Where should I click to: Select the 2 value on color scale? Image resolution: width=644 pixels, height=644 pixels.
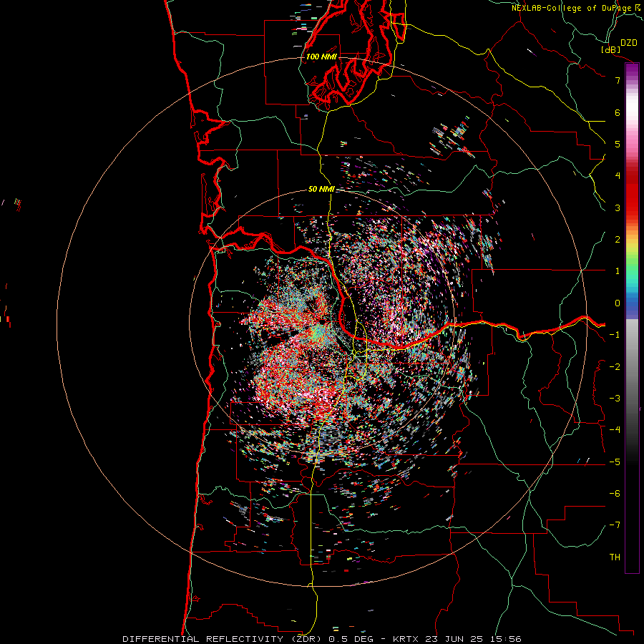618,240
